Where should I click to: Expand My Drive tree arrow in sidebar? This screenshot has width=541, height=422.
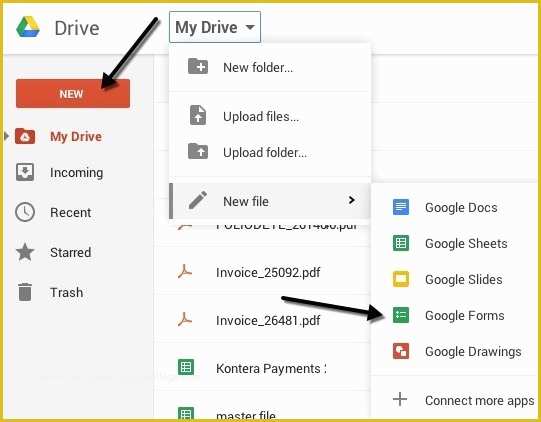[6, 136]
